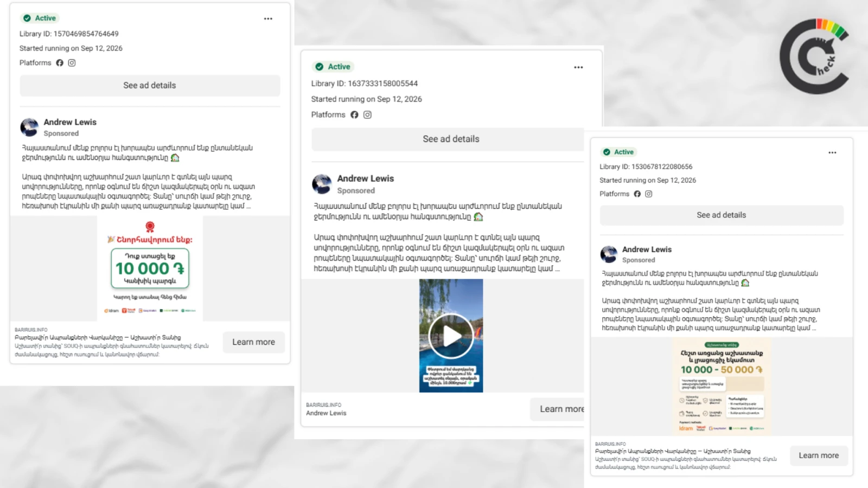Click Andrew Lewis's avatar in ad 1637333158005544
Image resolution: width=868 pixels, height=488 pixels.
pyautogui.click(x=322, y=184)
